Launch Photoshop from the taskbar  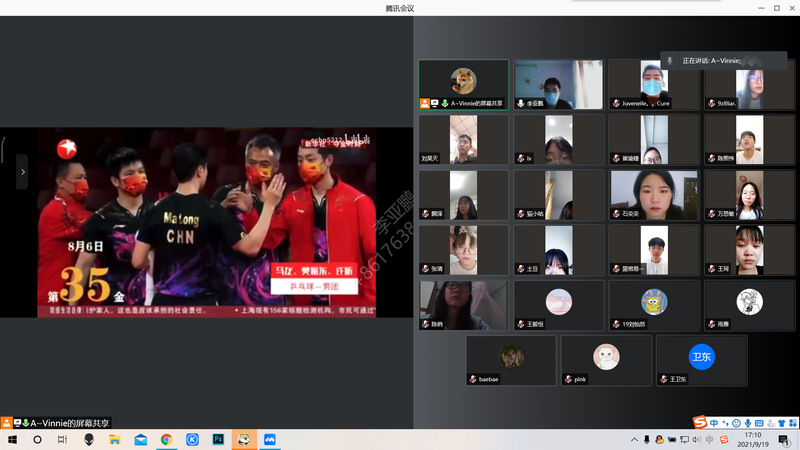tap(218, 439)
